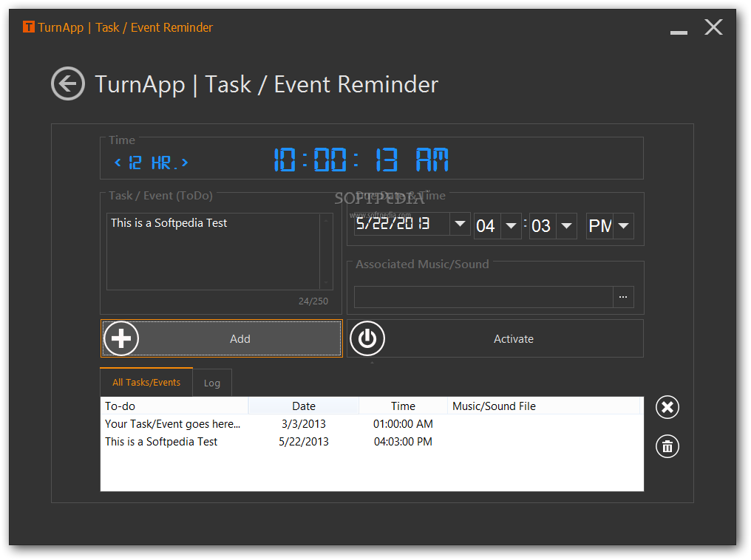Sort list by Date column header

[x=304, y=406]
